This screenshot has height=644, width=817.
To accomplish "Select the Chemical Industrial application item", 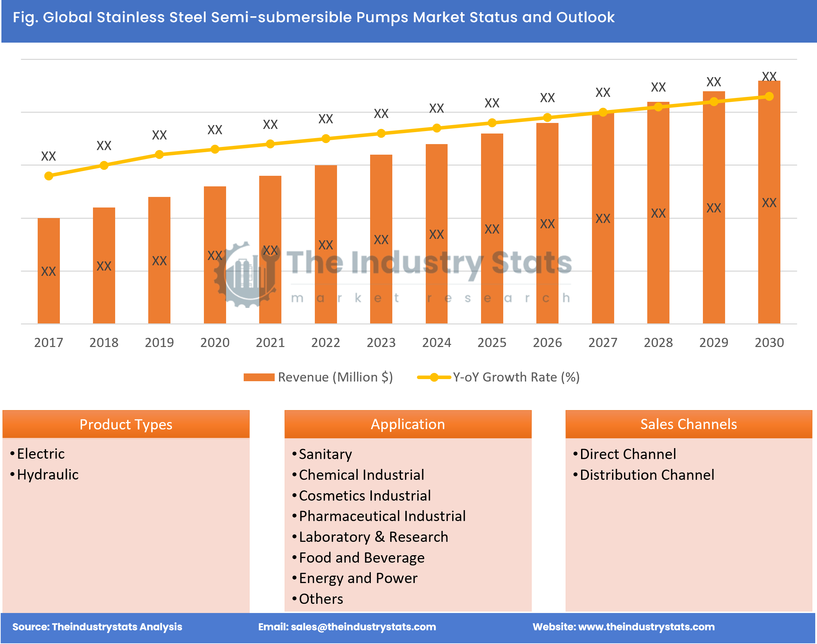I will coord(362,475).
